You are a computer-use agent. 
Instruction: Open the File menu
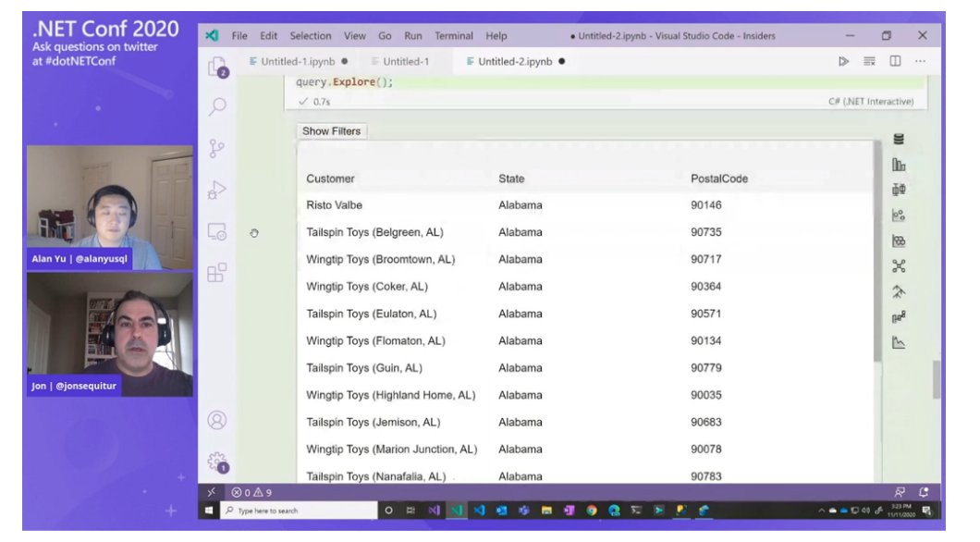pos(239,36)
